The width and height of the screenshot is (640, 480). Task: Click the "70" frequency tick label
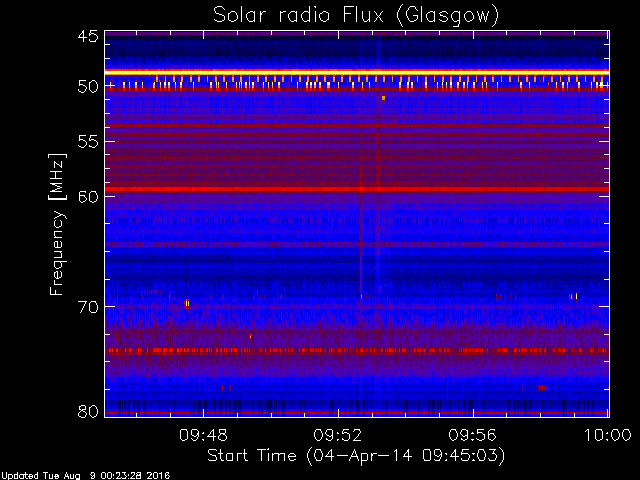88,307
